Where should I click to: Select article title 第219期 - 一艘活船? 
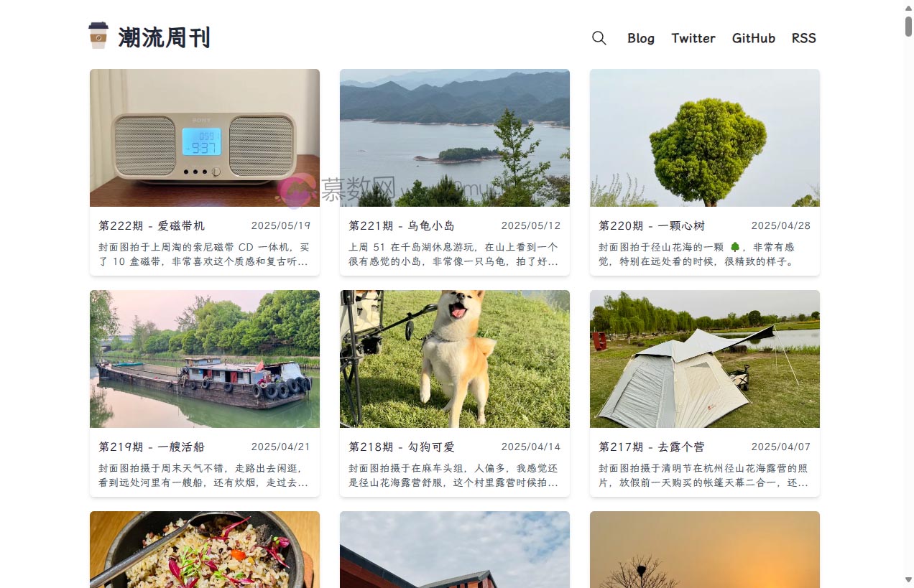point(152,447)
